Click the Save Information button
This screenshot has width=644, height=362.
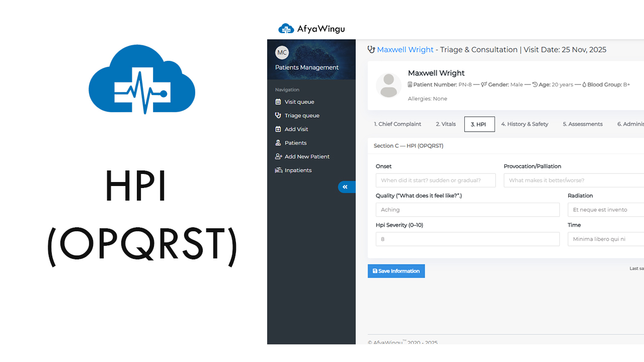click(396, 271)
